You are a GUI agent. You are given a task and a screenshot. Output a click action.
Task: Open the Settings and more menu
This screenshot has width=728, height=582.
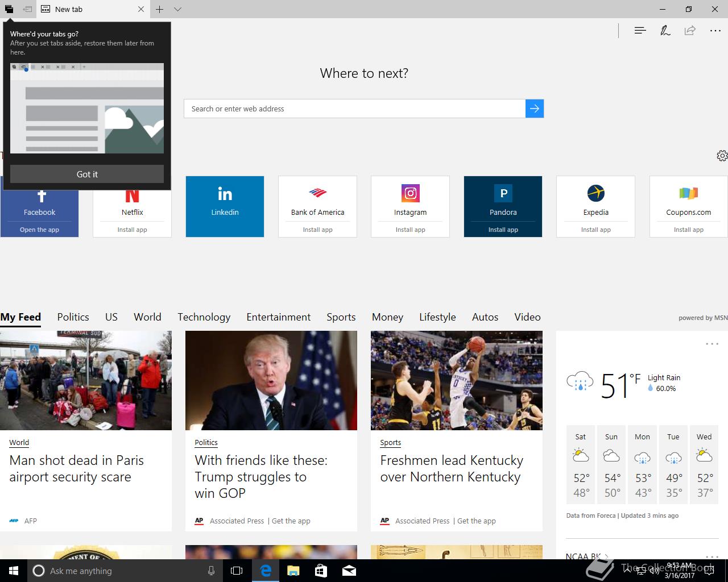pos(715,31)
